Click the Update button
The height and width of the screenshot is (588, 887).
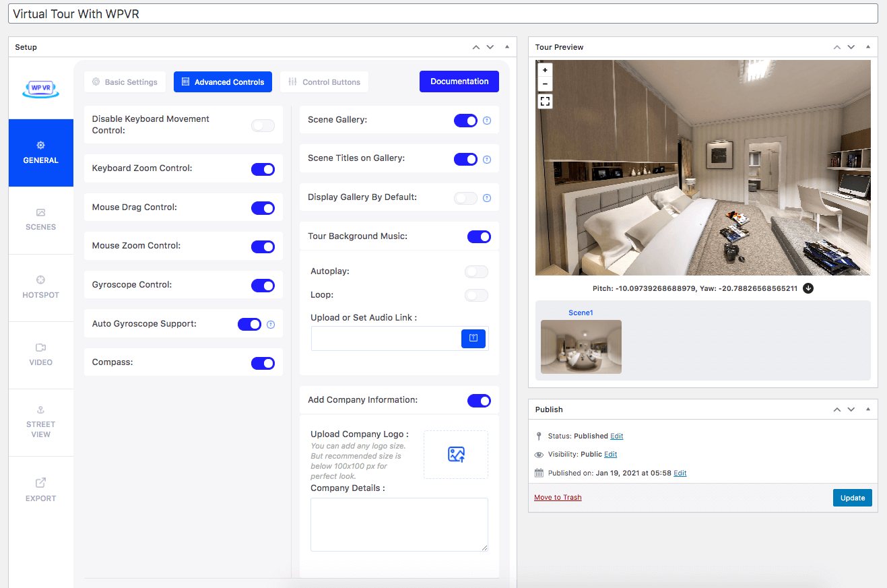[852, 498]
